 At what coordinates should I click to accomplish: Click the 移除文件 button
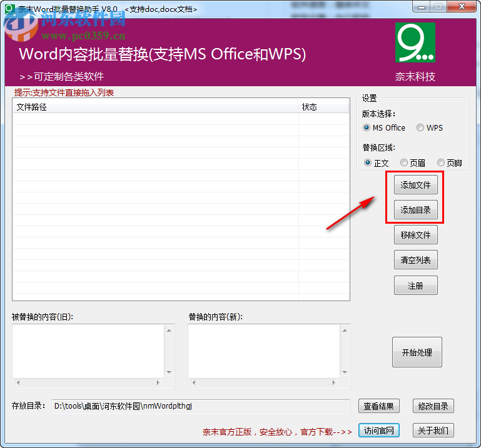click(x=416, y=235)
